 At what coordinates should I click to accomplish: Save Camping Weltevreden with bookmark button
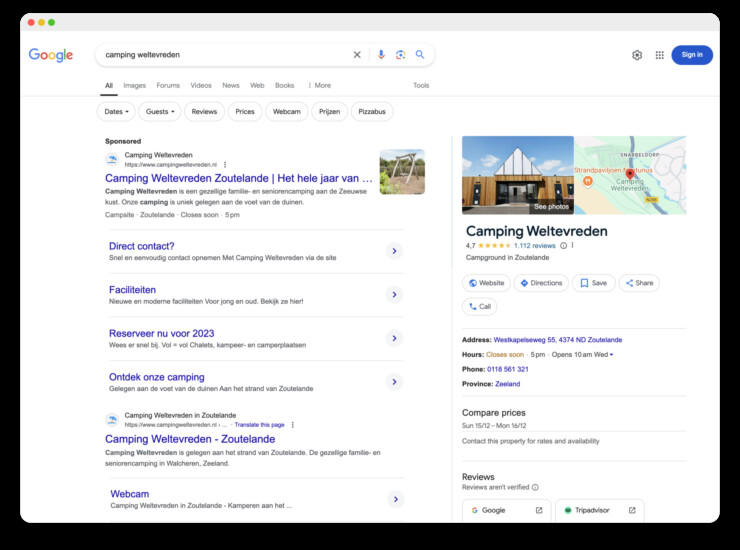point(593,283)
